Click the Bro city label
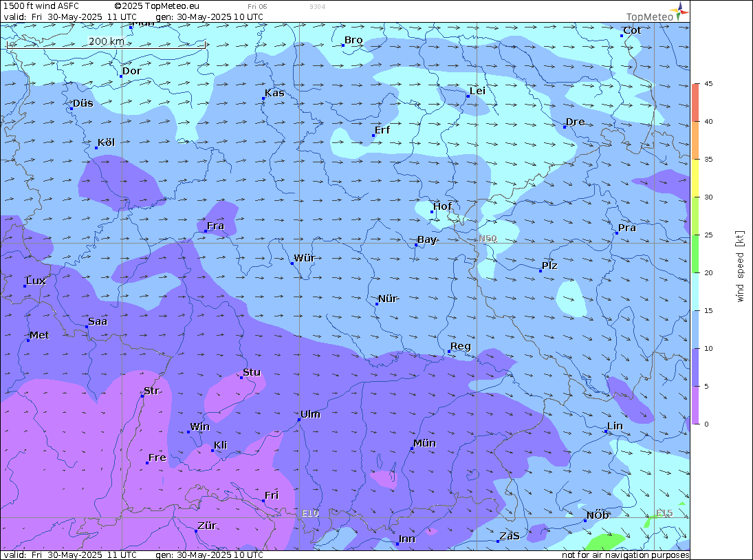This screenshot has width=753, height=560. (x=353, y=41)
